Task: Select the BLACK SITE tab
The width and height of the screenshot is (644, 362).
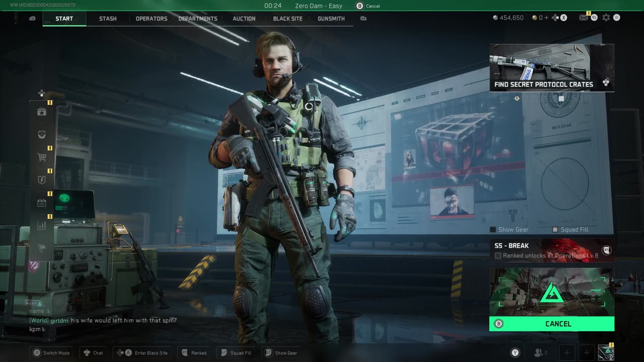Action: click(x=288, y=19)
